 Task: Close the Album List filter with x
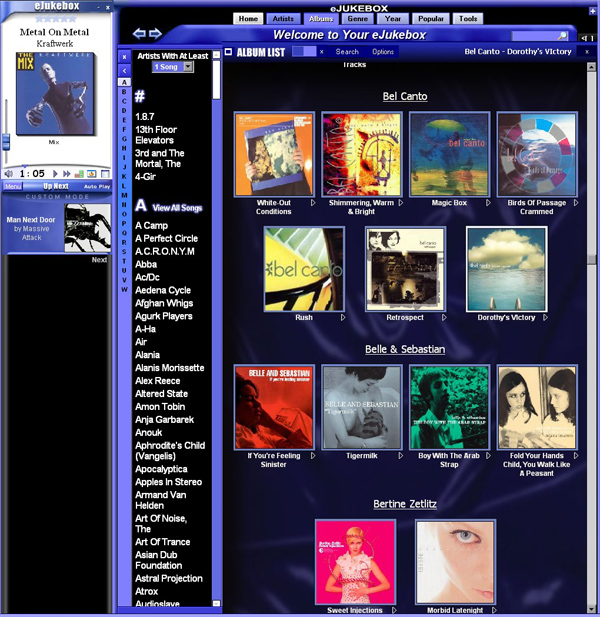(321, 52)
